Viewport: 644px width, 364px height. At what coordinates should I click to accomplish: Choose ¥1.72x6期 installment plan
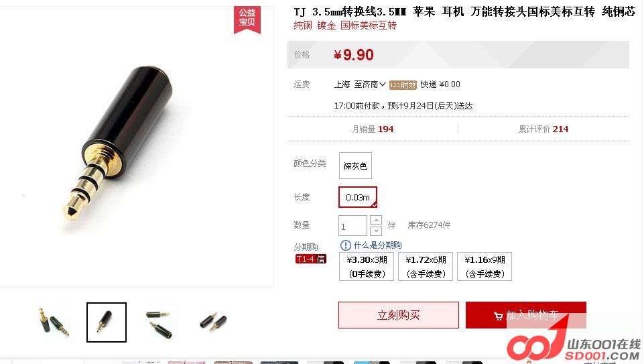[426, 267]
